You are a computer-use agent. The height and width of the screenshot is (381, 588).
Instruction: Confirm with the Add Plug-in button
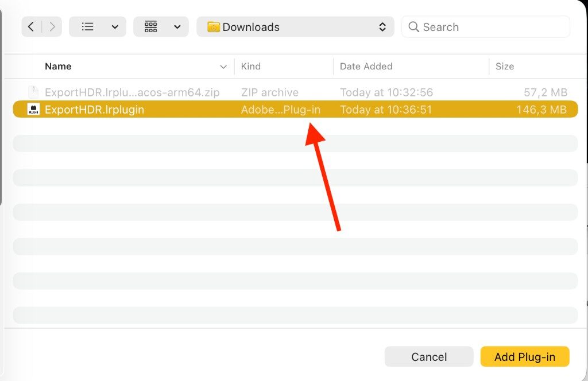[x=525, y=357]
